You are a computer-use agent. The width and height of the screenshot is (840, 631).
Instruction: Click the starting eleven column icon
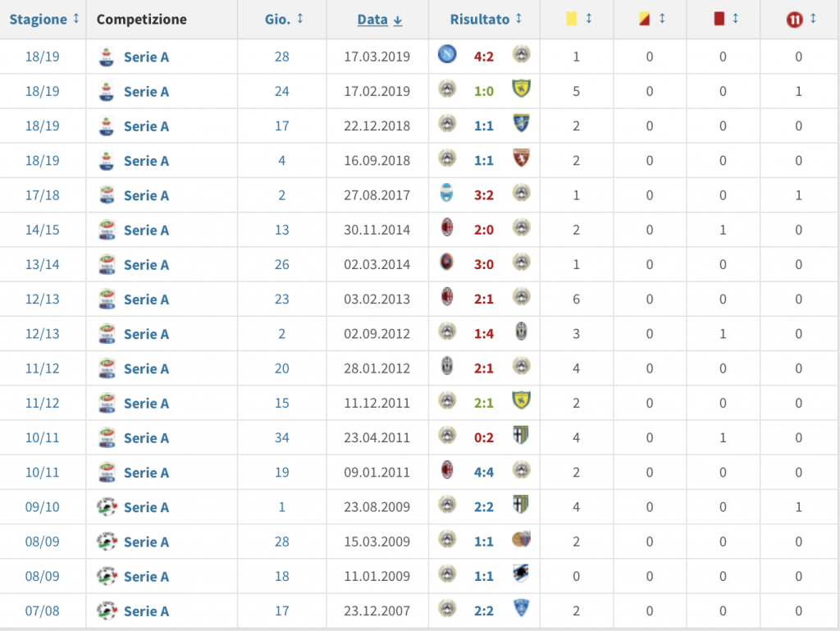coord(793,19)
